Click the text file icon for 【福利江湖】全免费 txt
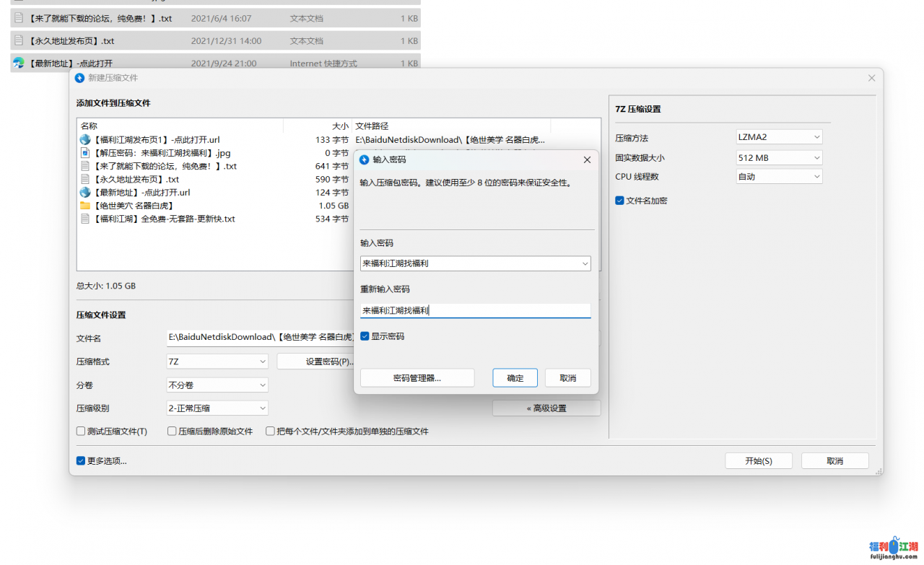The width and height of the screenshot is (924, 565). pos(85,219)
